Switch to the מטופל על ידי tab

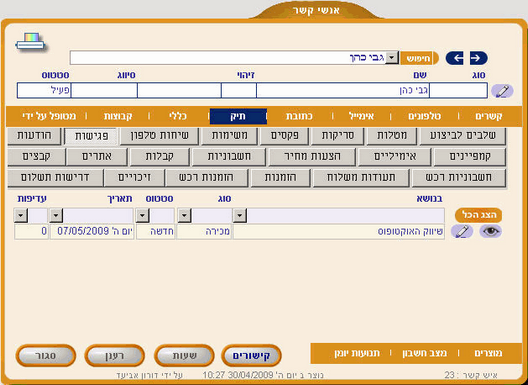49,116
